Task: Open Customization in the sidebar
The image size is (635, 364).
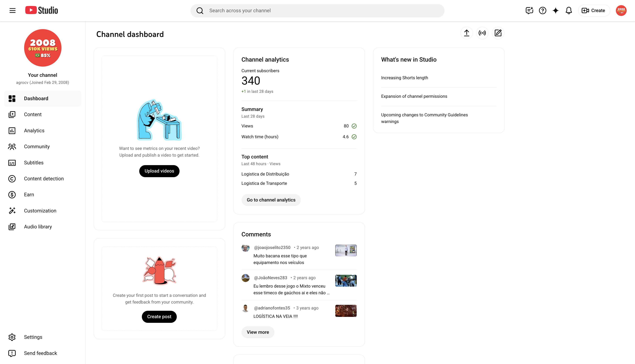Action: (x=43, y=211)
